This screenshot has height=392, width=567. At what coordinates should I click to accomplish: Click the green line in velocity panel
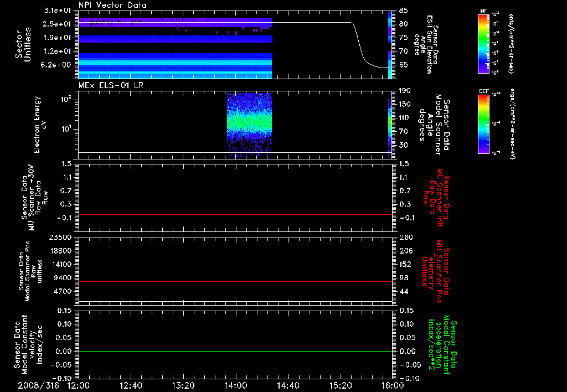click(235, 351)
